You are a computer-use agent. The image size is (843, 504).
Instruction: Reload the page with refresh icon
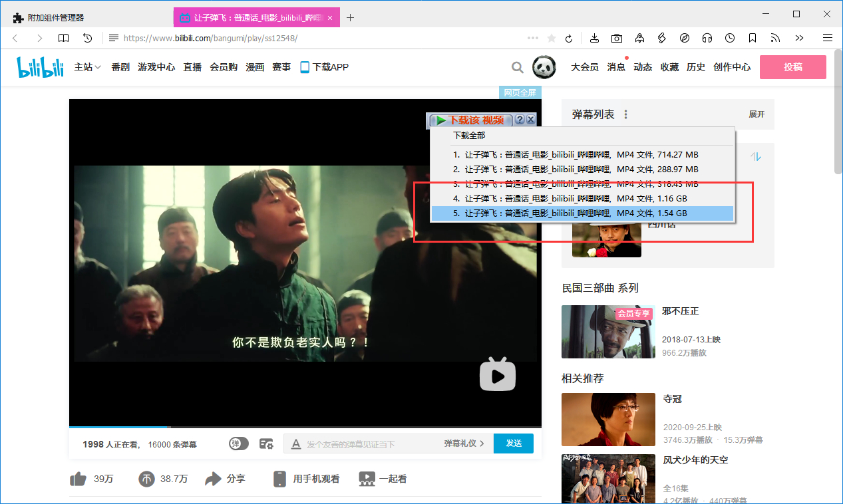click(569, 38)
